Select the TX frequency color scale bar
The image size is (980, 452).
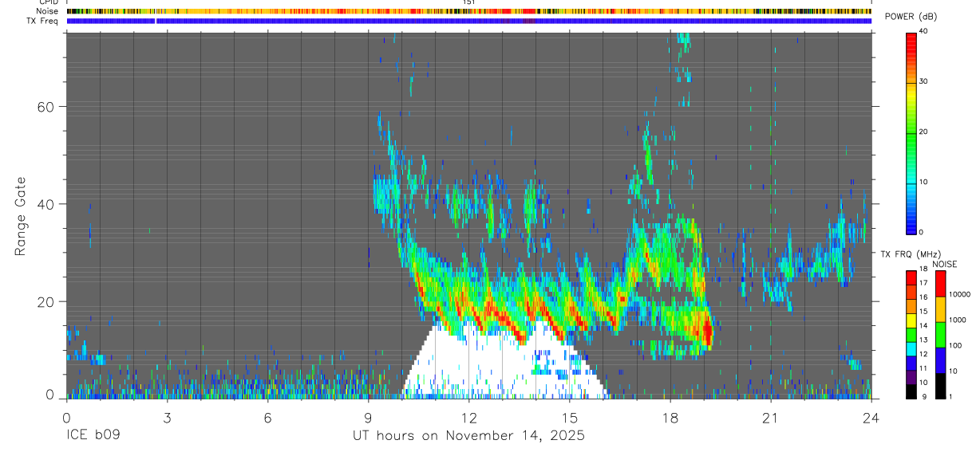(911, 334)
